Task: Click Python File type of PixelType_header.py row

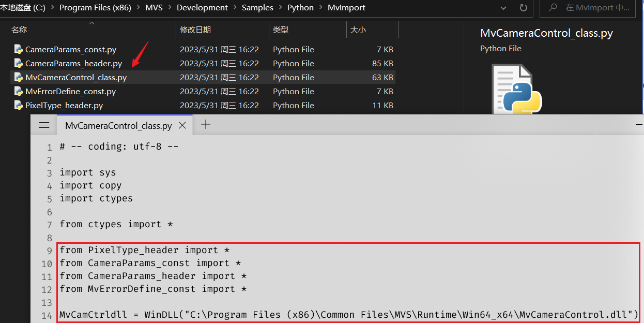Action: point(294,106)
